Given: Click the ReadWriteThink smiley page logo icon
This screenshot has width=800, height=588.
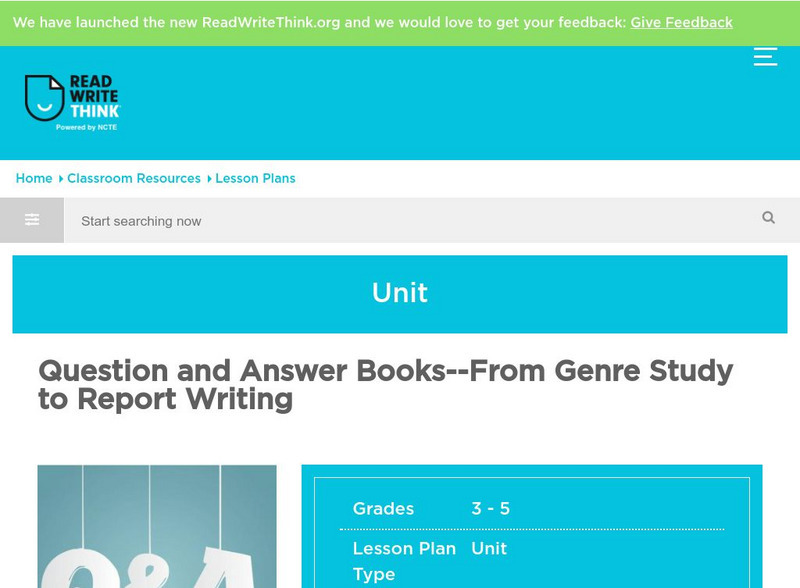Looking at the screenshot, I should (44, 98).
